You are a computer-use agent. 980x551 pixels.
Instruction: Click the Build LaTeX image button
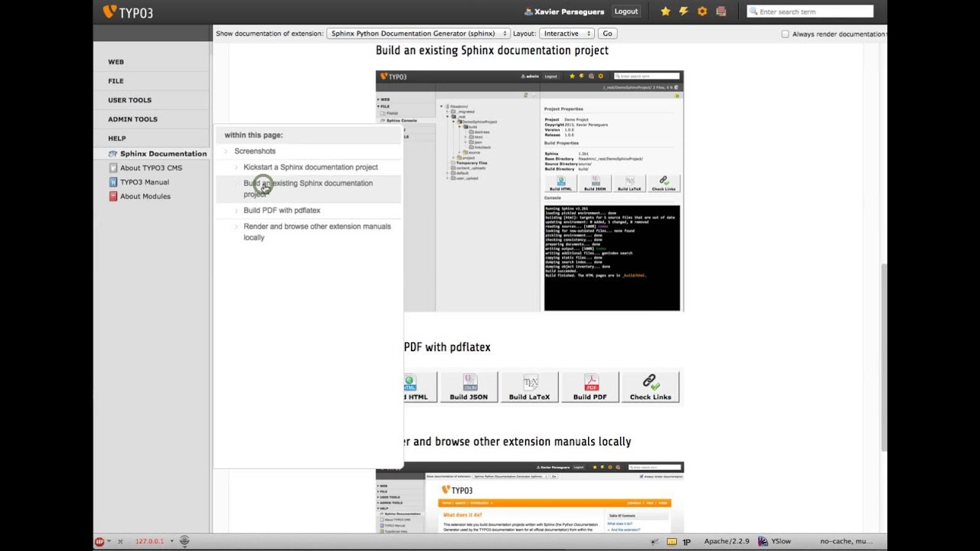pyautogui.click(x=529, y=387)
